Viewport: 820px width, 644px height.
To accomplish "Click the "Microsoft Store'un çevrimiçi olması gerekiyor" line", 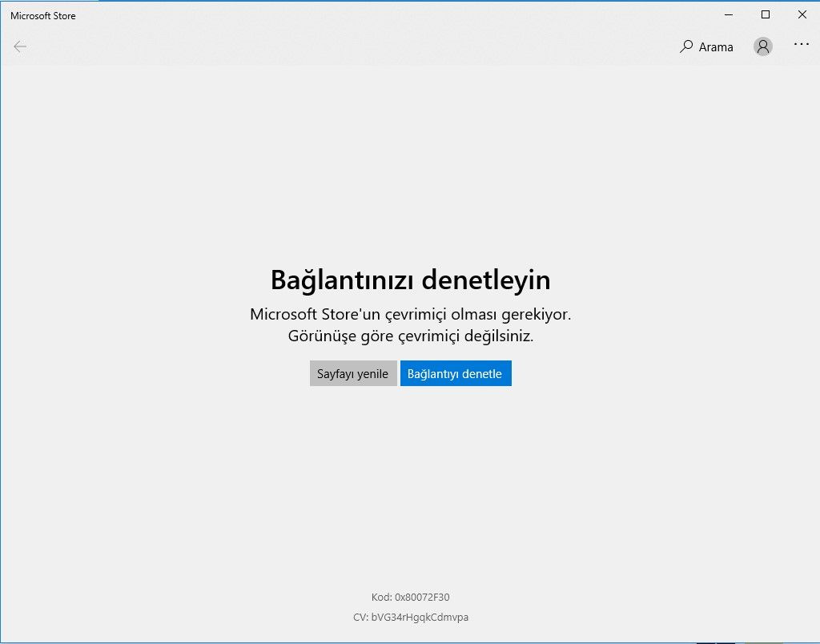I will pos(411,315).
